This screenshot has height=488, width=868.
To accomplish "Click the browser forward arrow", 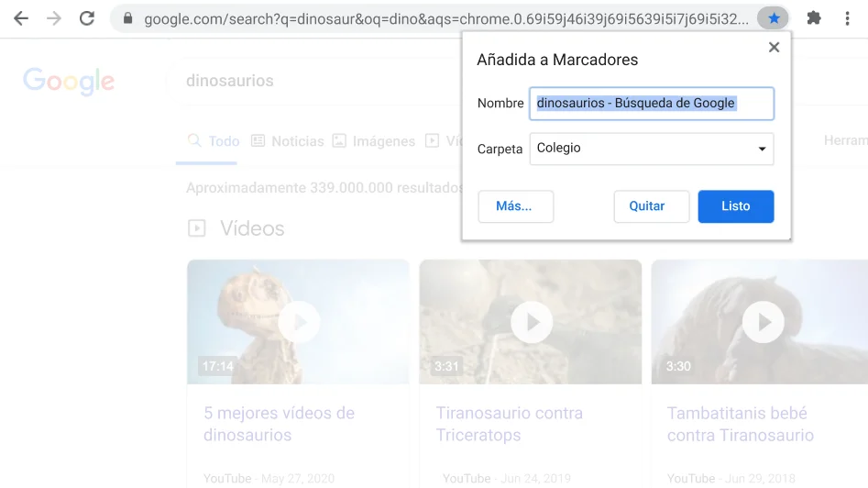I will tap(54, 18).
